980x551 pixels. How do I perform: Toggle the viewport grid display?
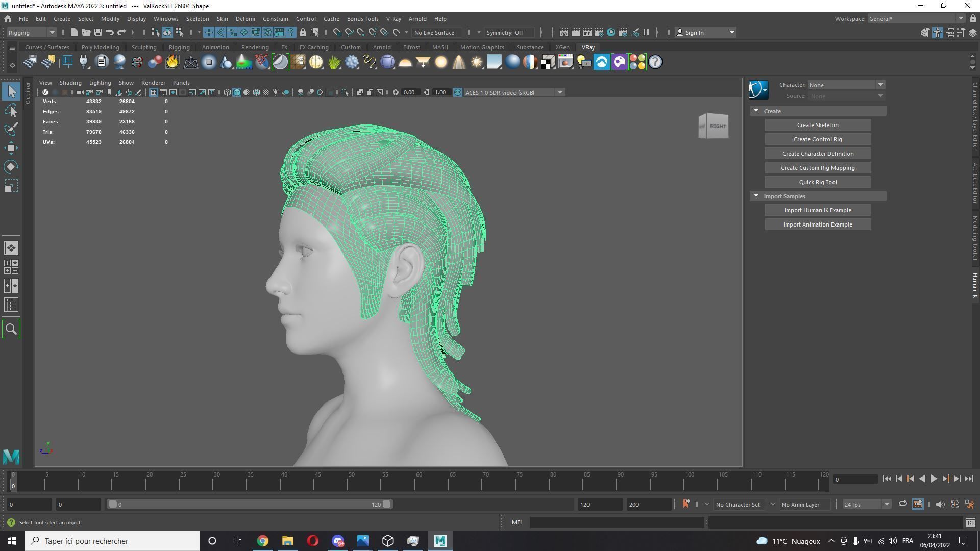[153, 92]
